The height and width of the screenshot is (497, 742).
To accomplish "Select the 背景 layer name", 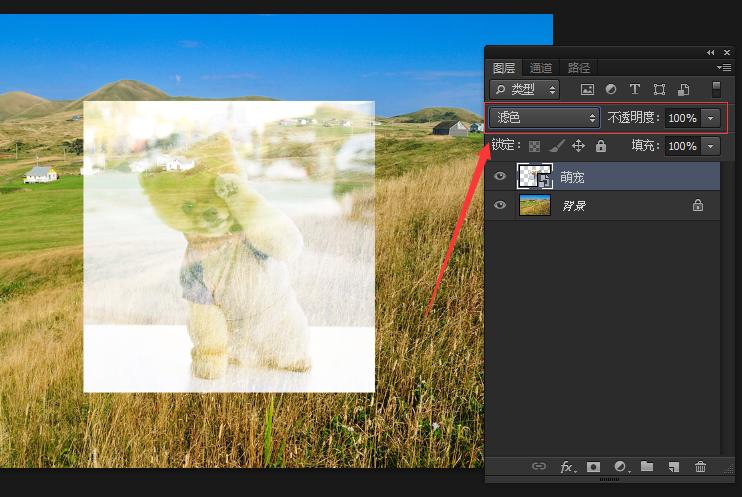I will tap(574, 206).
